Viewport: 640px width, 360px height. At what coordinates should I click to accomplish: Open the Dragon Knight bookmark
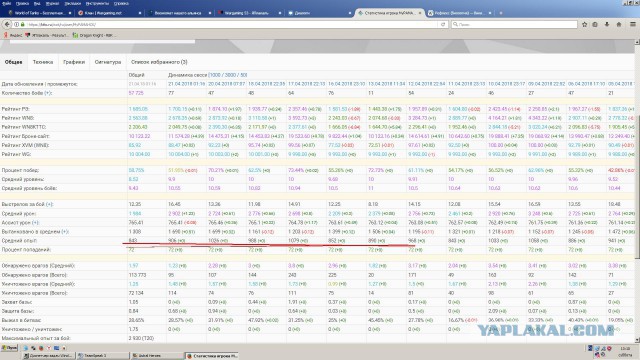93,36
